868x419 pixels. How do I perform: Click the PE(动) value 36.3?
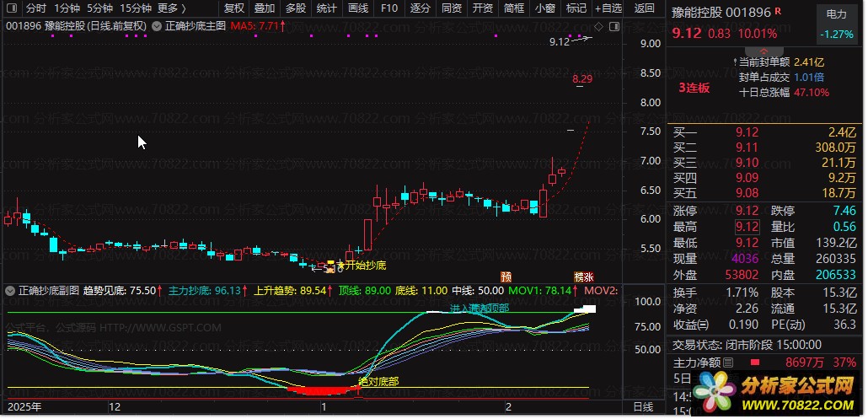pyautogui.click(x=846, y=325)
